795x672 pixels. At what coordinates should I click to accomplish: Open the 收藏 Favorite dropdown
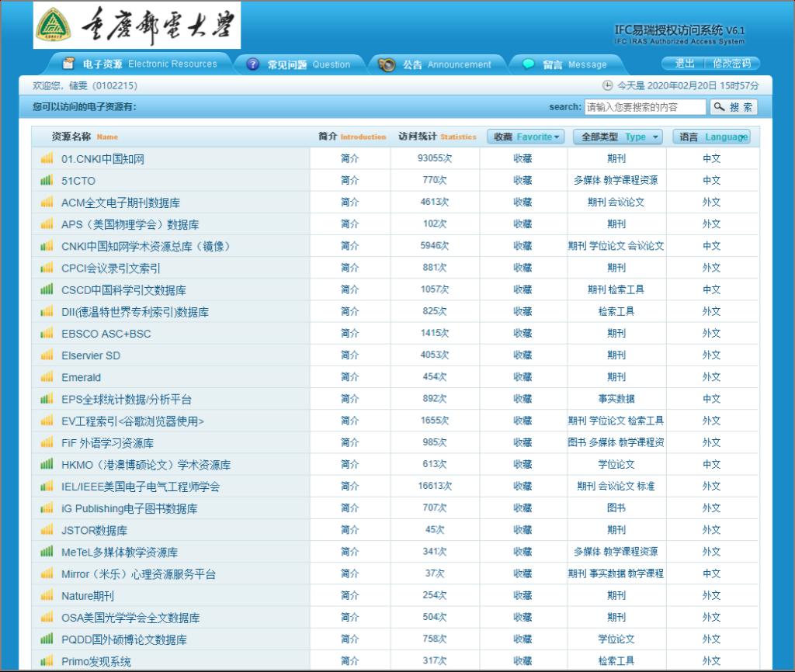click(526, 137)
